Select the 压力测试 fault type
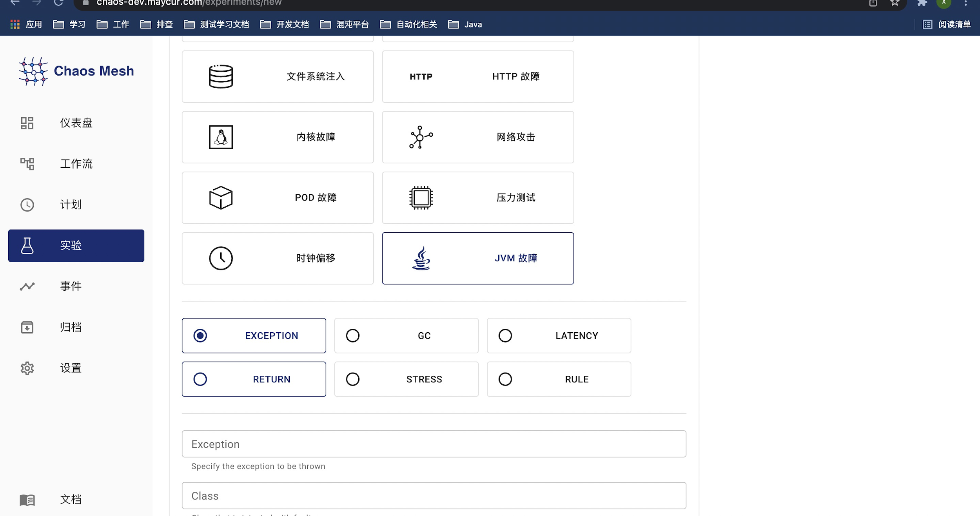The height and width of the screenshot is (516, 980). (x=477, y=197)
